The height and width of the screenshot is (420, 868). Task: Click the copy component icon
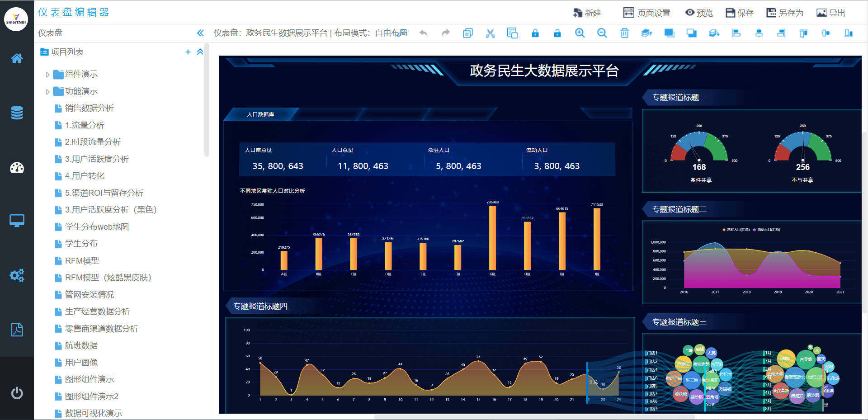[x=468, y=33]
